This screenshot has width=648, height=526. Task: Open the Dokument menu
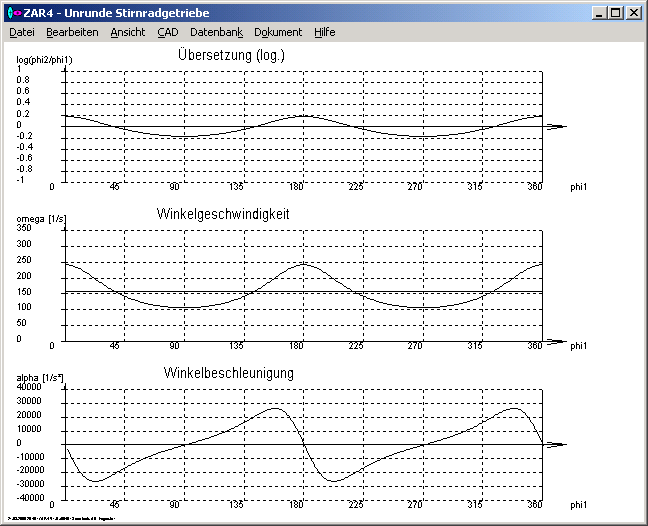pos(278,32)
